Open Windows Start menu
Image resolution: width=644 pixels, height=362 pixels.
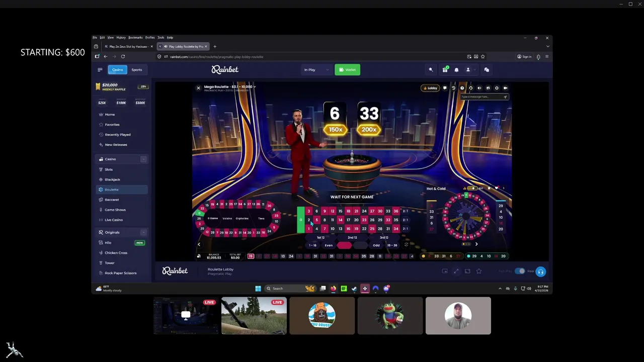[x=258, y=289]
